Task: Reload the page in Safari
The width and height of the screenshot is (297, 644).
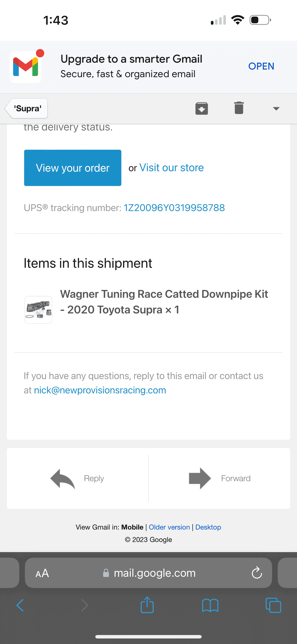Action: tap(257, 573)
